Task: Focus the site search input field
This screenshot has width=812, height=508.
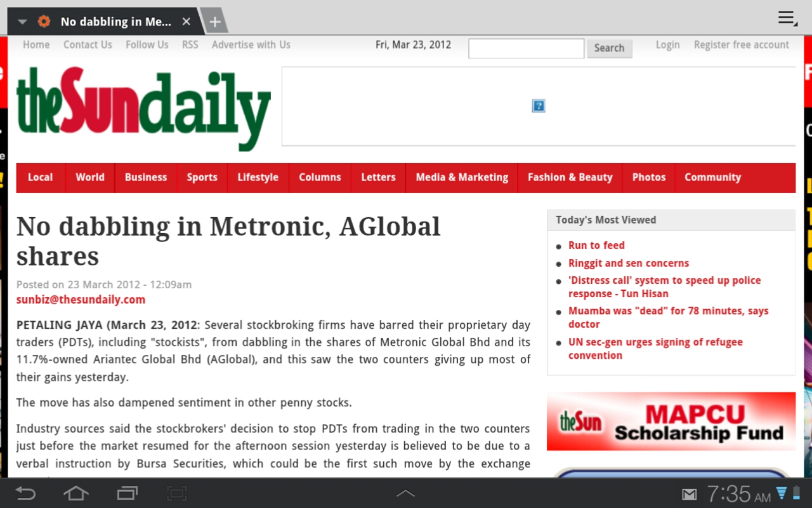Action: tap(526, 48)
